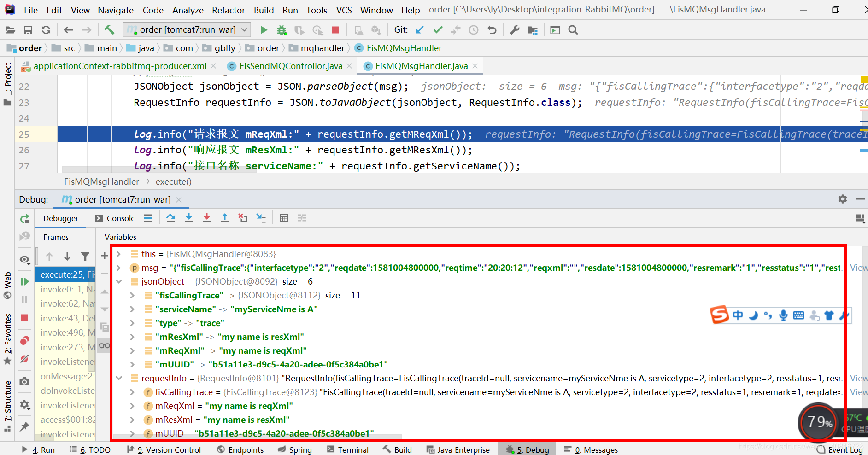Image resolution: width=868 pixels, height=455 pixels.
Task: Switch to the Console tab
Action: click(x=115, y=218)
